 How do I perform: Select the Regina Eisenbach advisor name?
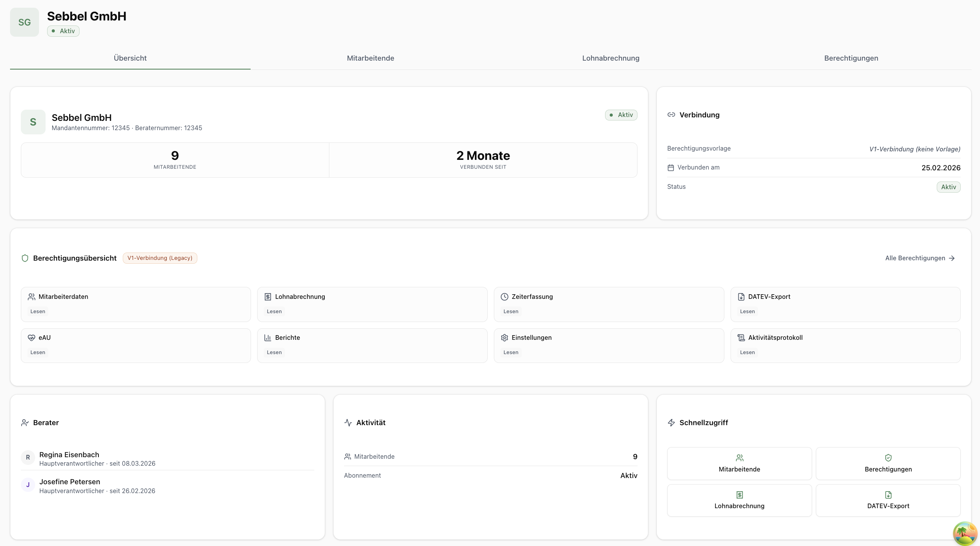coord(69,455)
